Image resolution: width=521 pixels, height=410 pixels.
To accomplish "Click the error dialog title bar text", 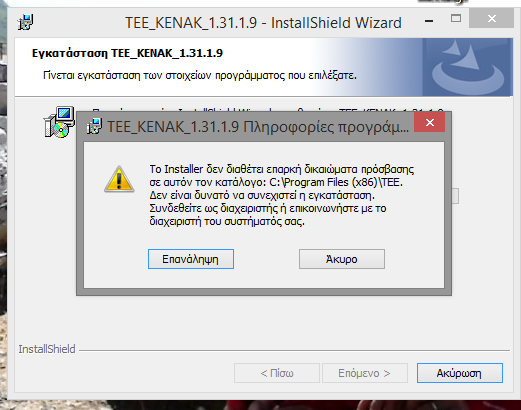I will coord(258,127).
